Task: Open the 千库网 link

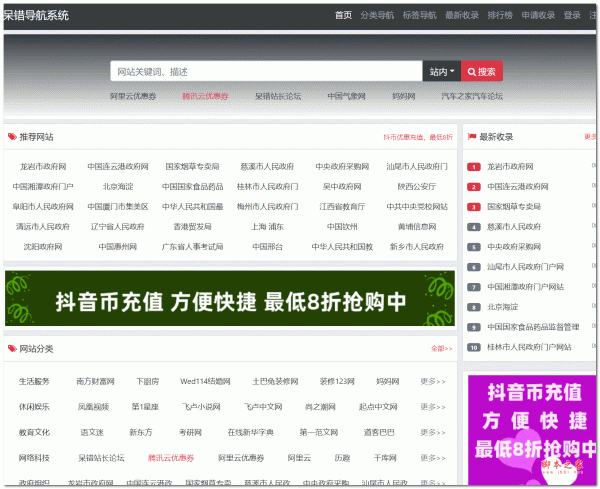Action: point(385,458)
